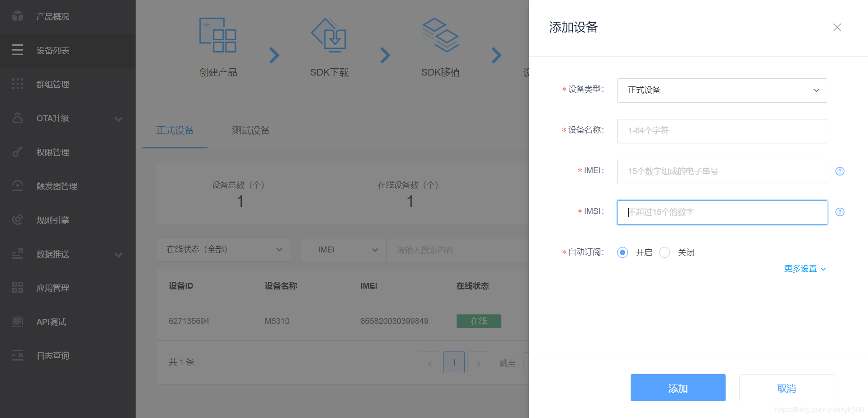
Task: Click the API调试 icon
Action: 18,321
